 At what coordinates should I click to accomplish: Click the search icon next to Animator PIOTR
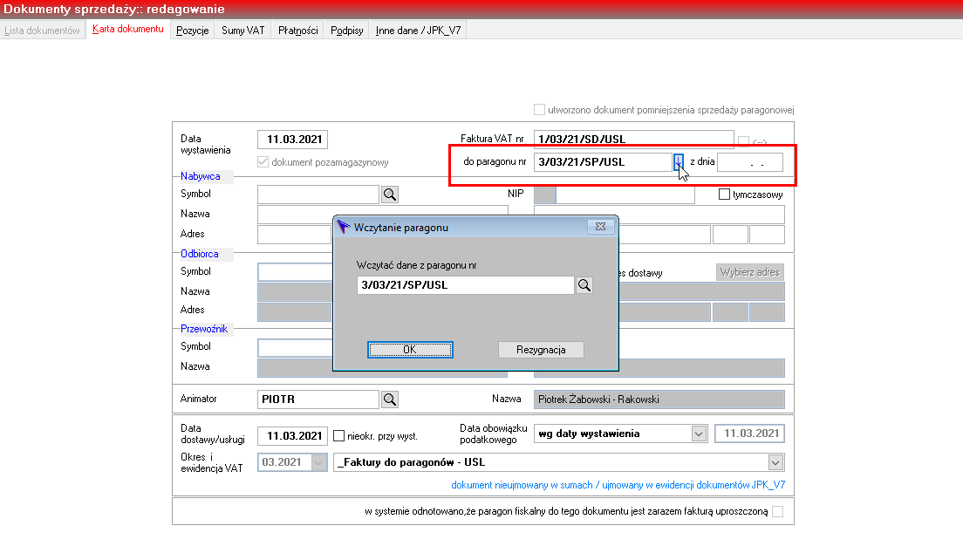point(390,400)
